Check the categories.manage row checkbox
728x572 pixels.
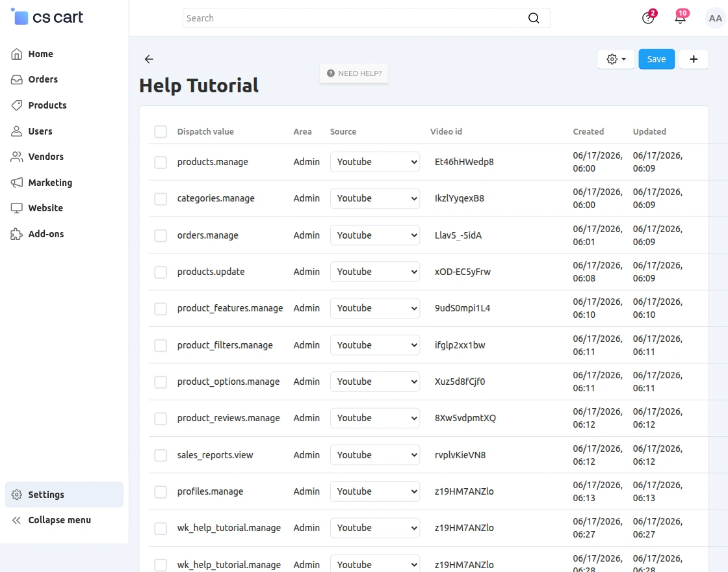[x=161, y=199]
